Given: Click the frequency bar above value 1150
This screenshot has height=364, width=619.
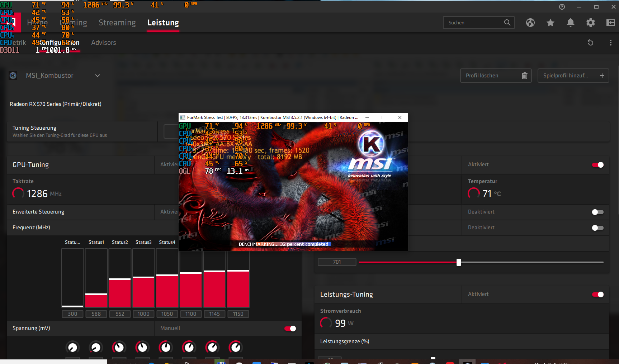Looking at the screenshot, I should click(238, 279).
